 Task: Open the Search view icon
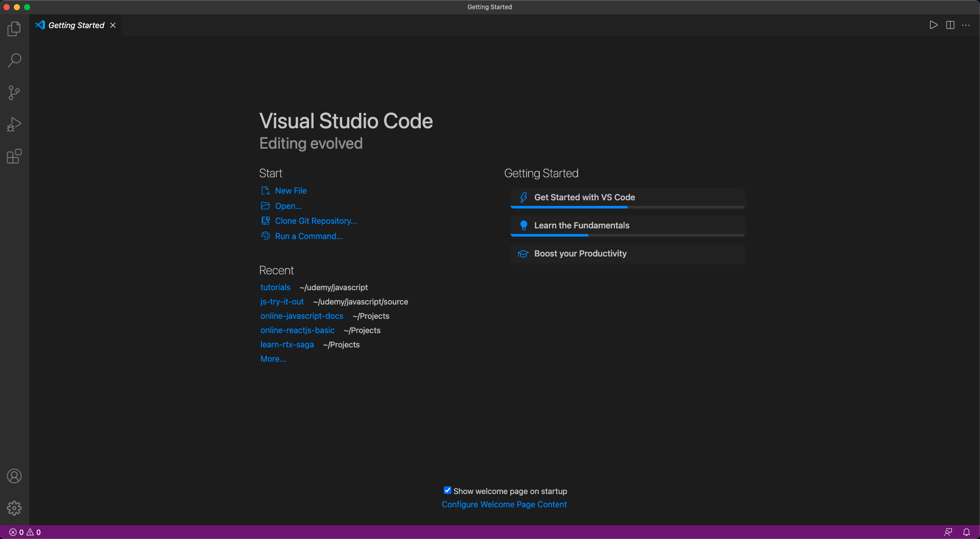[x=14, y=60]
